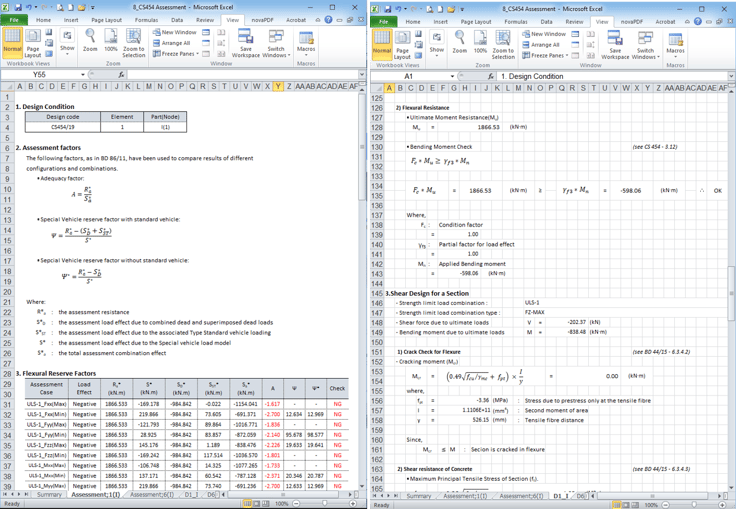
Task: Click New Window in right window ribbon
Action: [x=544, y=34]
